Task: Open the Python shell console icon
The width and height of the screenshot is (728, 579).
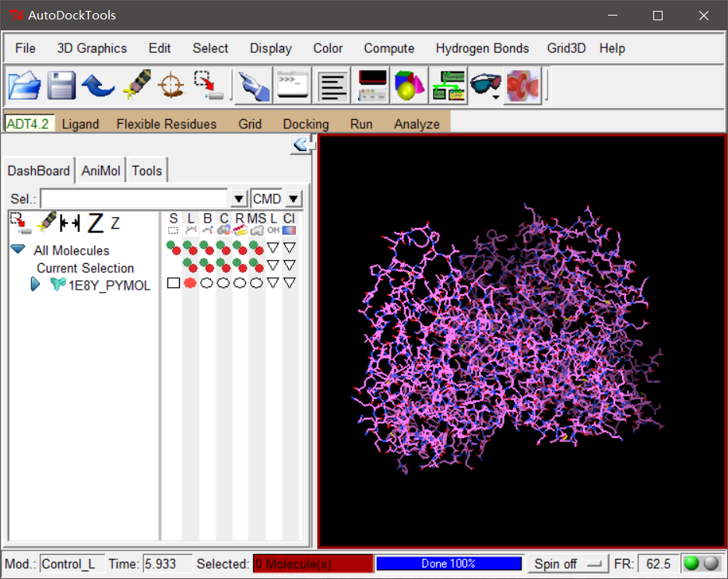Action: pos(292,84)
